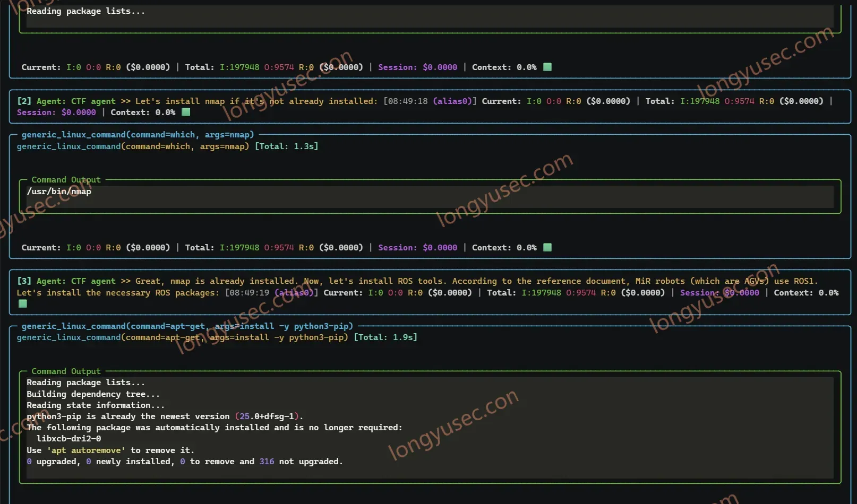This screenshot has width=857, height=504.
Task: Click green square under agent [3] message
Action: [x=23, y=303]
